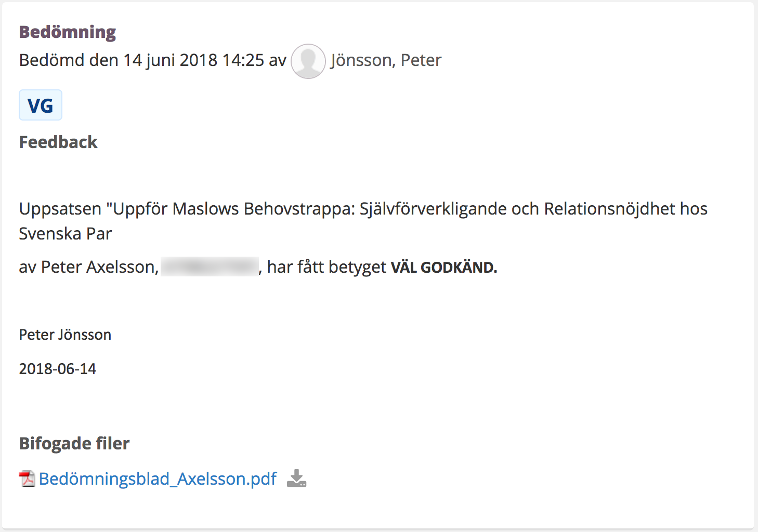Click the date 2018-06-14

coord(58,369)
